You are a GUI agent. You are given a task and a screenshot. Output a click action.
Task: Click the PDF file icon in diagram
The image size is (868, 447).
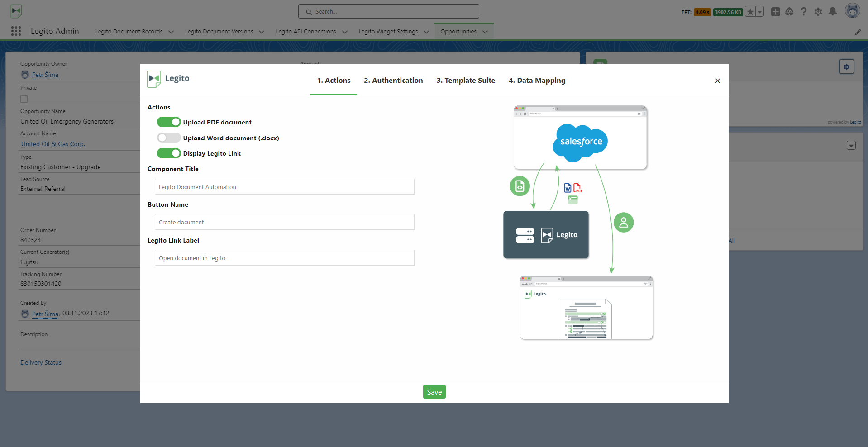tap(578, 188)
